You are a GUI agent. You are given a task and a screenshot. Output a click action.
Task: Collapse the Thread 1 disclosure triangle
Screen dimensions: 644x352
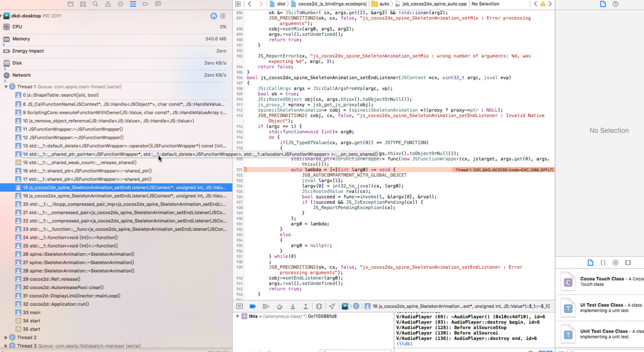point(6,87)
